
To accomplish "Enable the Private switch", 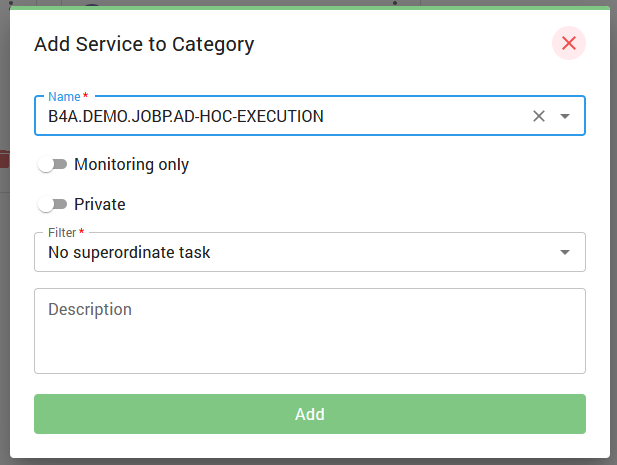I will (x=52, y=204).
